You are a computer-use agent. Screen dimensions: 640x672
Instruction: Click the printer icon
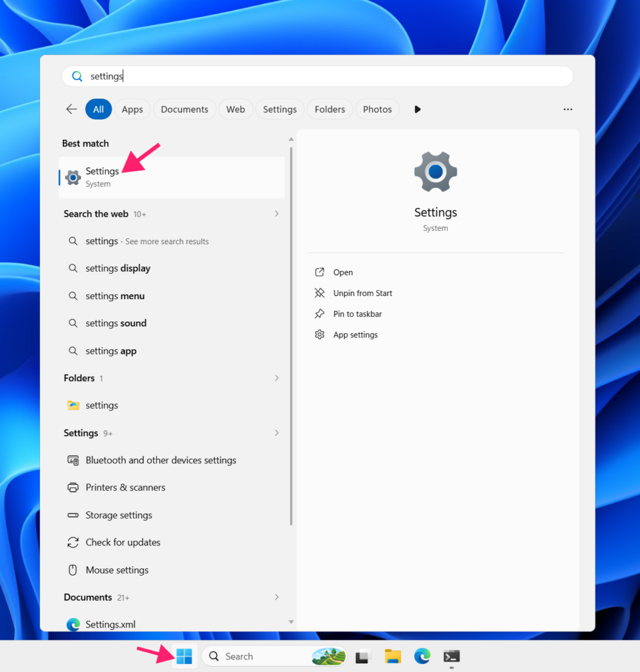point(74,488)
